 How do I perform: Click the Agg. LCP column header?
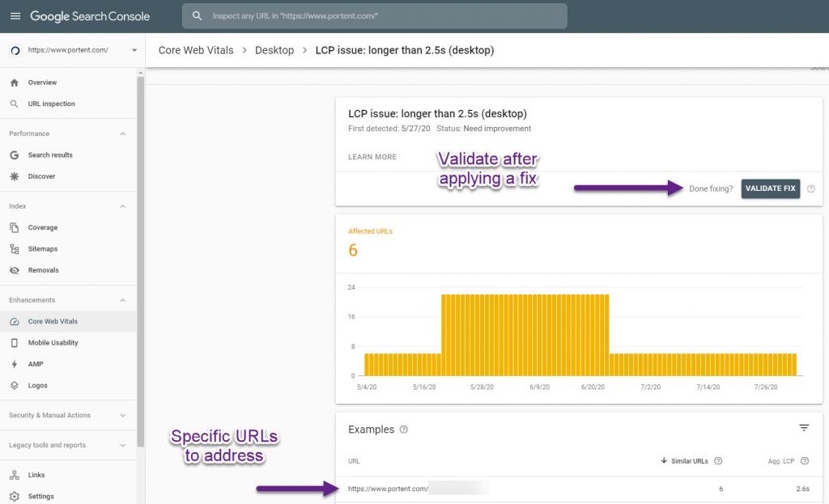pyautogui.click(x=781, y=461)
